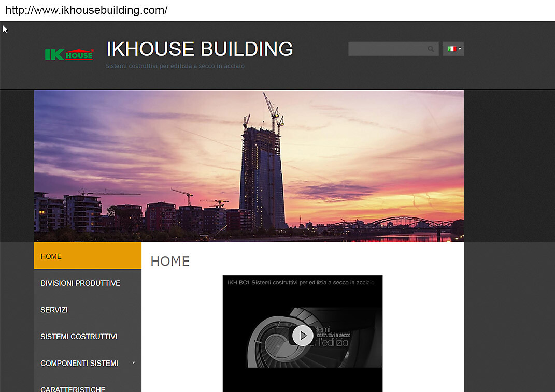Click the CARATTERISTICHE menu entry
The height and width of the screenshot is (392, 555).
click(x=73, y=388)
